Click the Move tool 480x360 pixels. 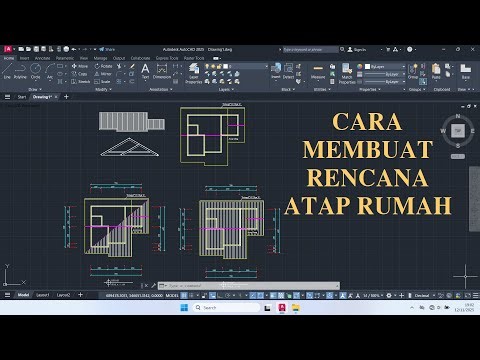pyautogui.click(x=80, y=66)
